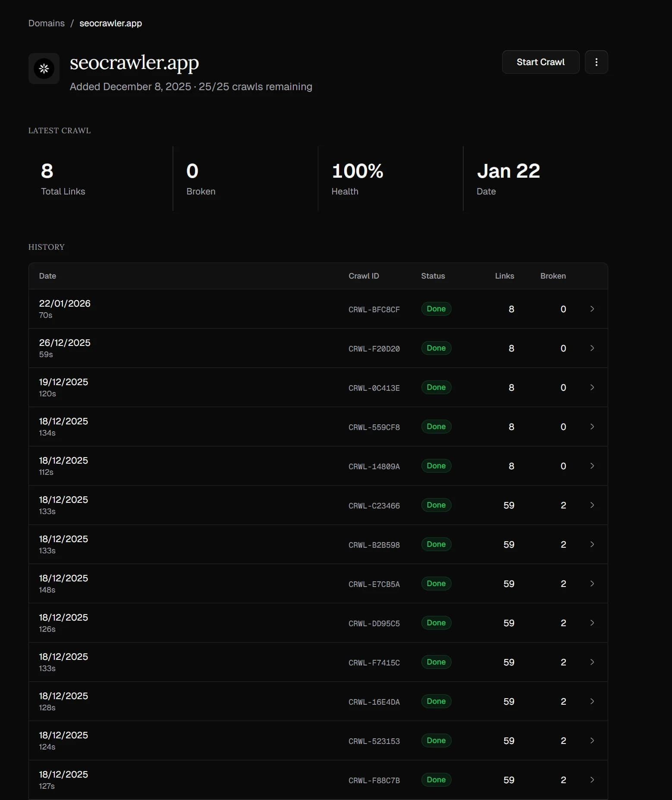Click chevron for crawl CRWL-B2B598
This screenshot has height=800, width=672.
click(x=592, y=544)
